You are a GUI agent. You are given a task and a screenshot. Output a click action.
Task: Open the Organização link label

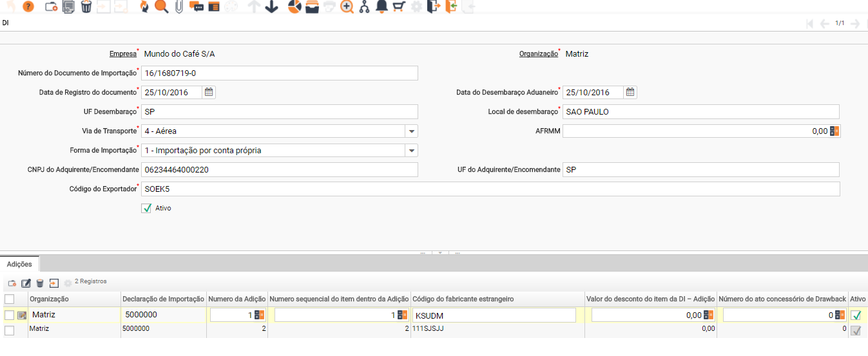[539, 54]
